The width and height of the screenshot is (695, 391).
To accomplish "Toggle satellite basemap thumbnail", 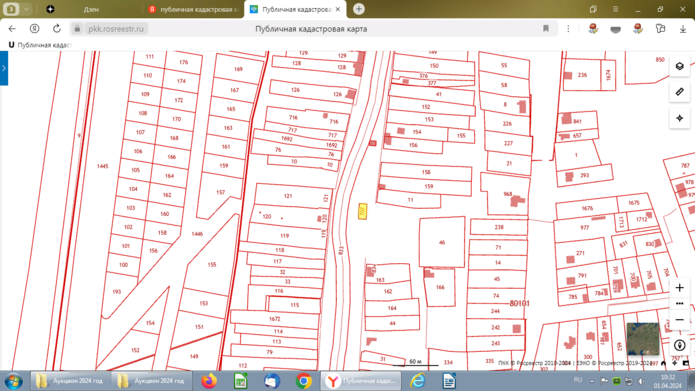I will 643,339.
